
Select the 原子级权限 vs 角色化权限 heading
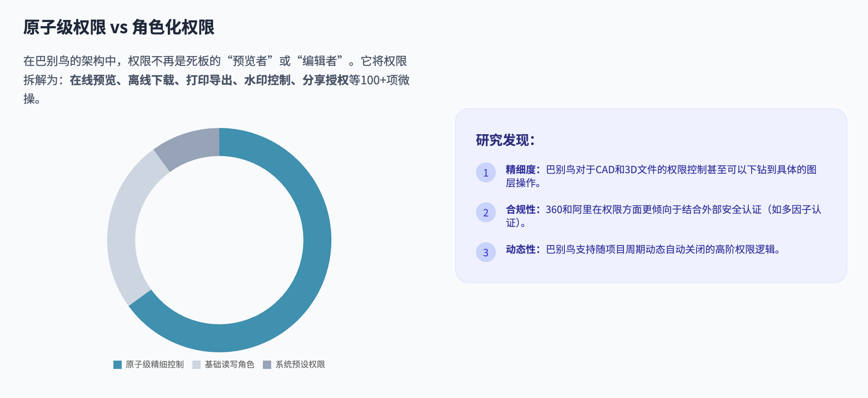119,27
